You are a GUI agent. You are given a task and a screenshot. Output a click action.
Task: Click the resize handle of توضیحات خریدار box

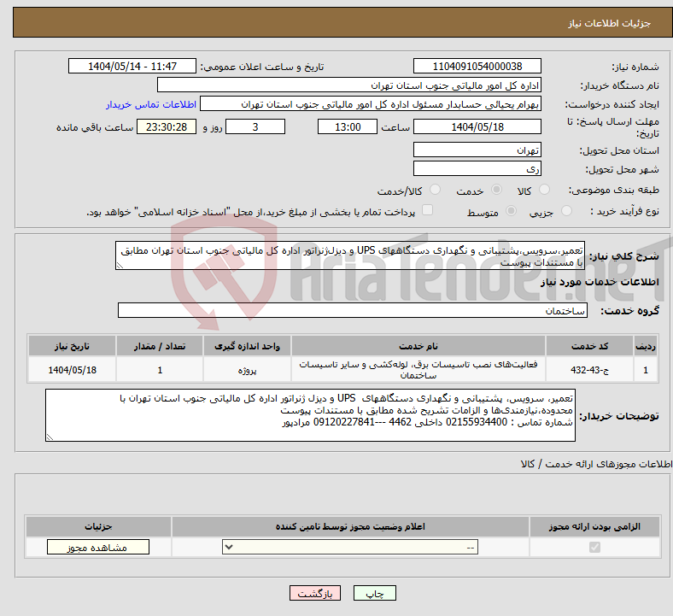click(x=50, y=437)
